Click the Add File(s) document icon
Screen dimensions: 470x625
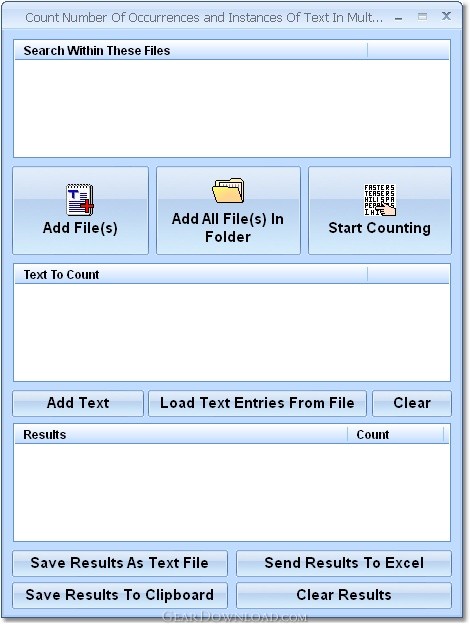coord(80,200)
